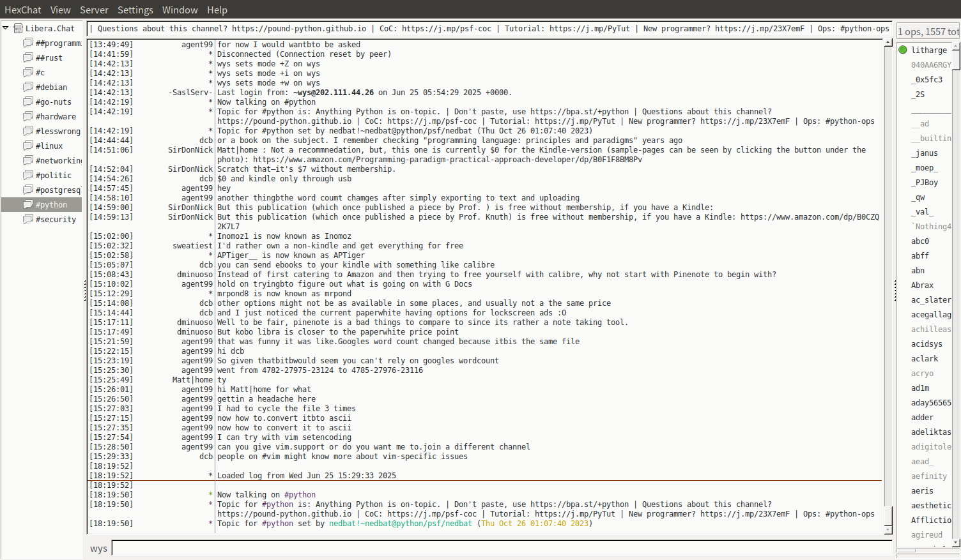The width and height of the screenshot is (961, 560).
Task: Click the #networking channel chat-bubble icon
Action: point(27,160)
